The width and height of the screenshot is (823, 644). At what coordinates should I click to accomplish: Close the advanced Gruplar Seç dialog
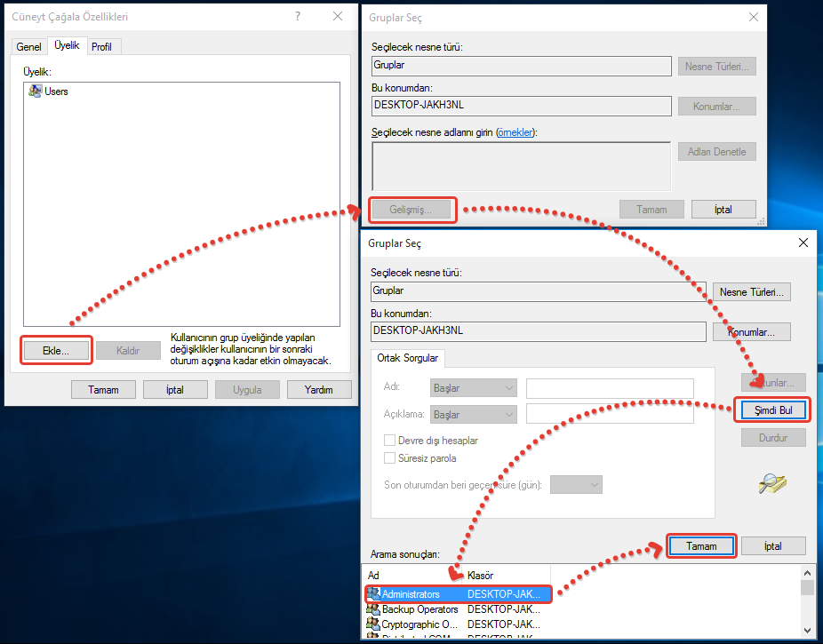pos(803,242)
